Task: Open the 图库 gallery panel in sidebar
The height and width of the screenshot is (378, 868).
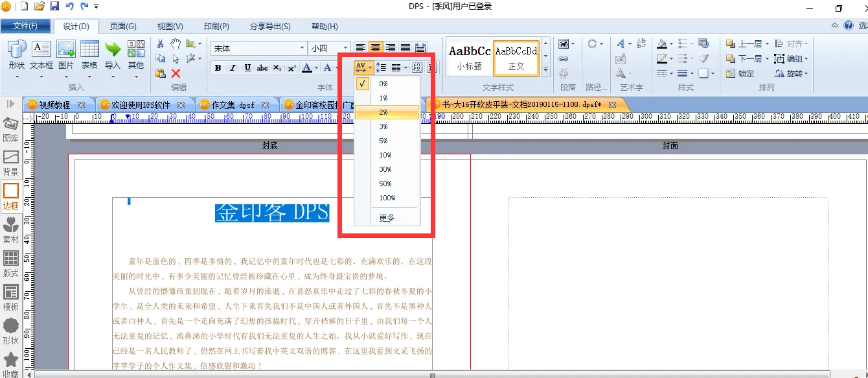Action: pos(11,129)
